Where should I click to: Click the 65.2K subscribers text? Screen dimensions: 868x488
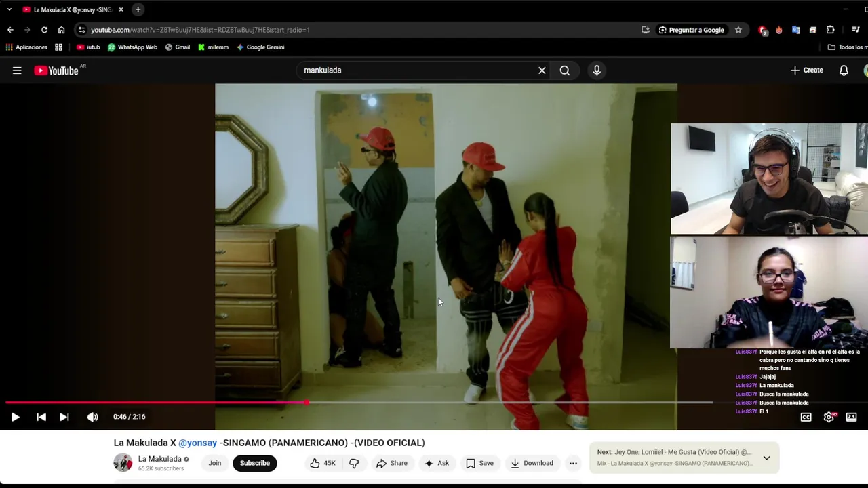161,468
